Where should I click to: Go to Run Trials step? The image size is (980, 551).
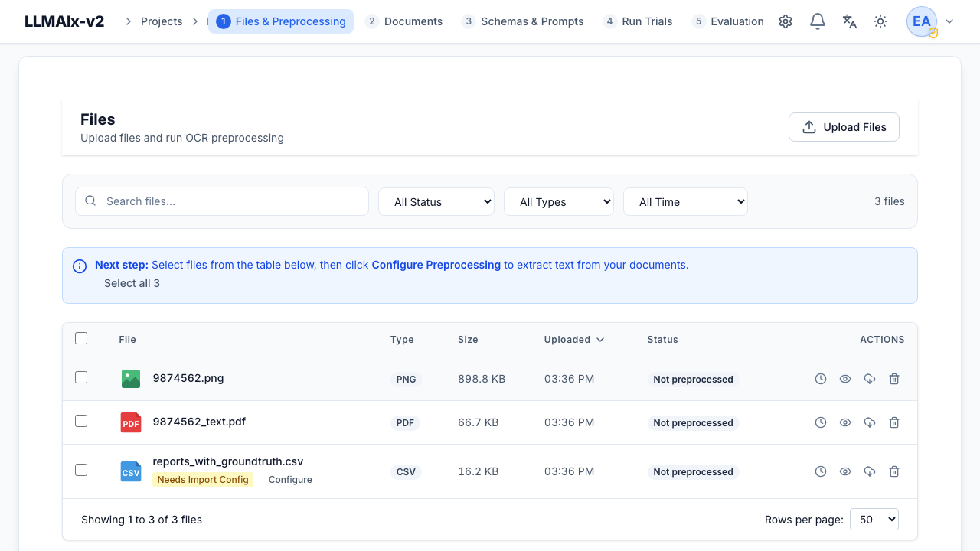[x=638, y=21]
